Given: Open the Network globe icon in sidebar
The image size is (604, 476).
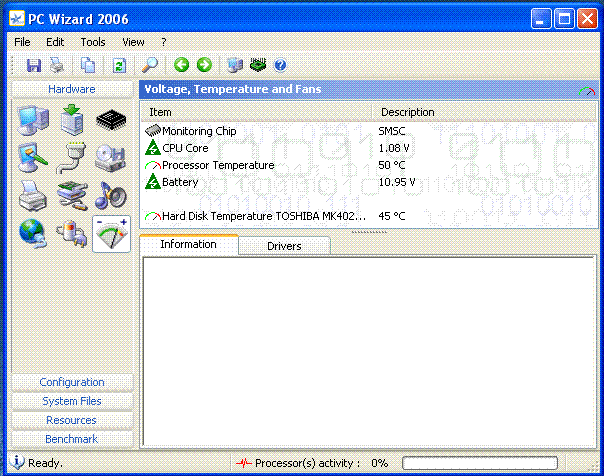Looking at the screenshot, I should [x=33, y=233].
